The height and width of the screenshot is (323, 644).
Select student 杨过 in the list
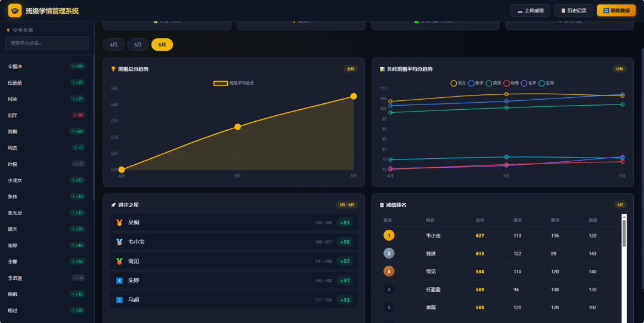click(47, 310)
